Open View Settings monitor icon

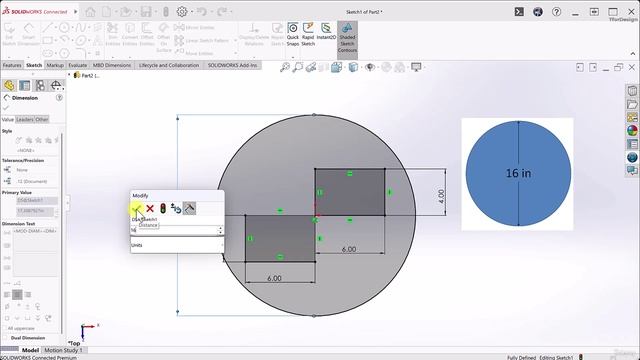pyautogui.click(x=416, y=67)
